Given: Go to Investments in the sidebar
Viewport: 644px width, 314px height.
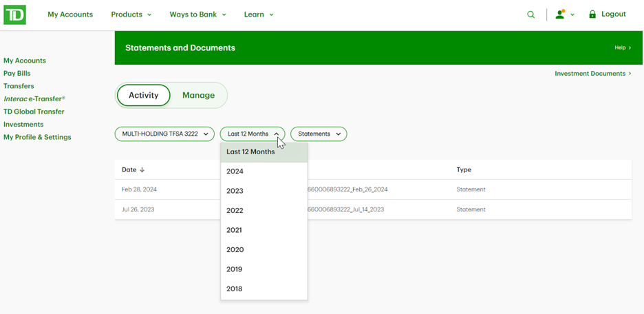Looking at the screenshot, I should point(23,124).
